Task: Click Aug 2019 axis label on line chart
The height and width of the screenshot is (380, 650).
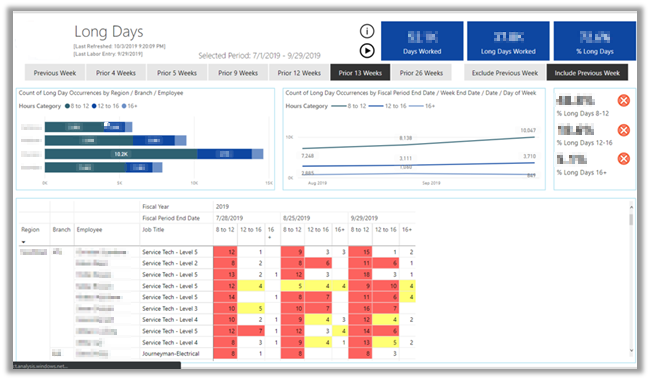Action: click(317, 183)
